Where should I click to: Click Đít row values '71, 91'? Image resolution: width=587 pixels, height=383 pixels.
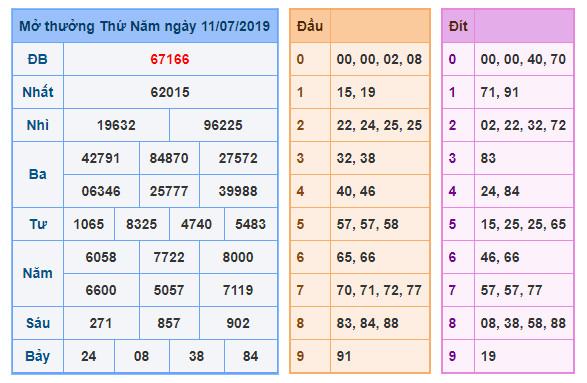(x=500, y=92)
